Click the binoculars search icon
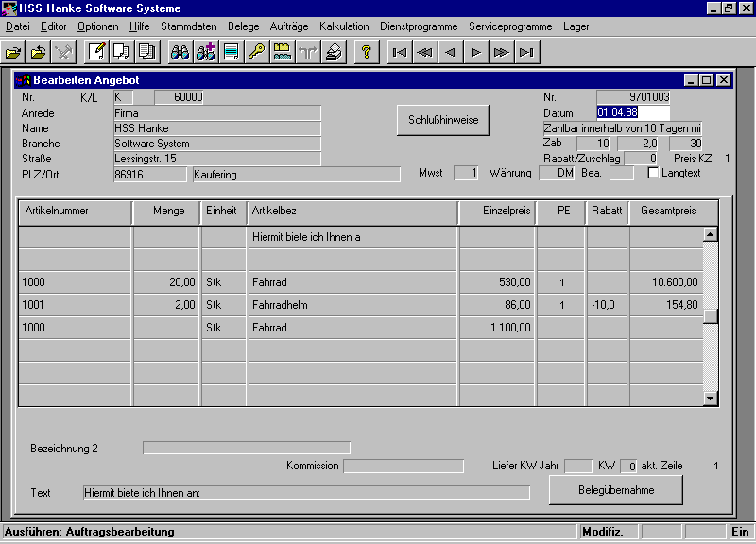The width and height of the screenshot is (756, 544). [x=180, y=52]
